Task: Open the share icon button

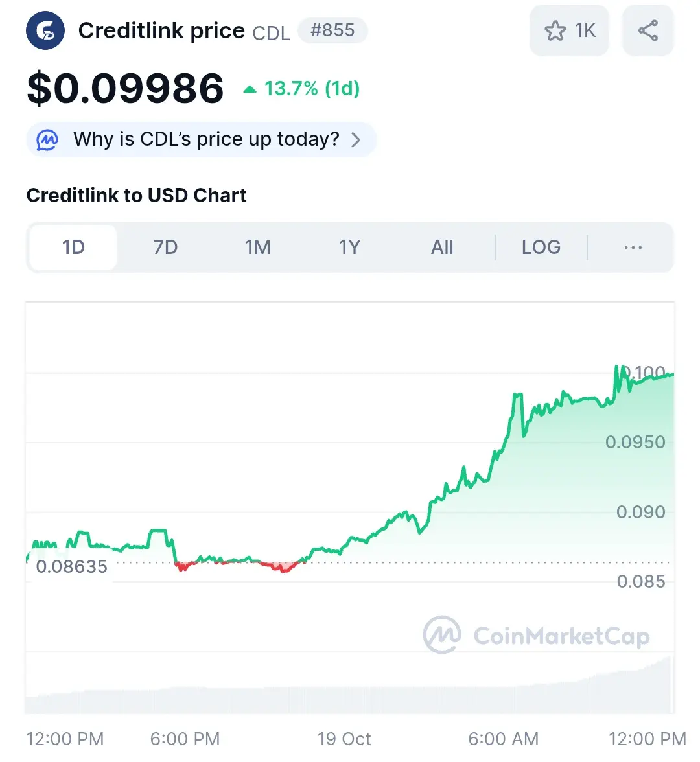Action: tap(648, 30)
